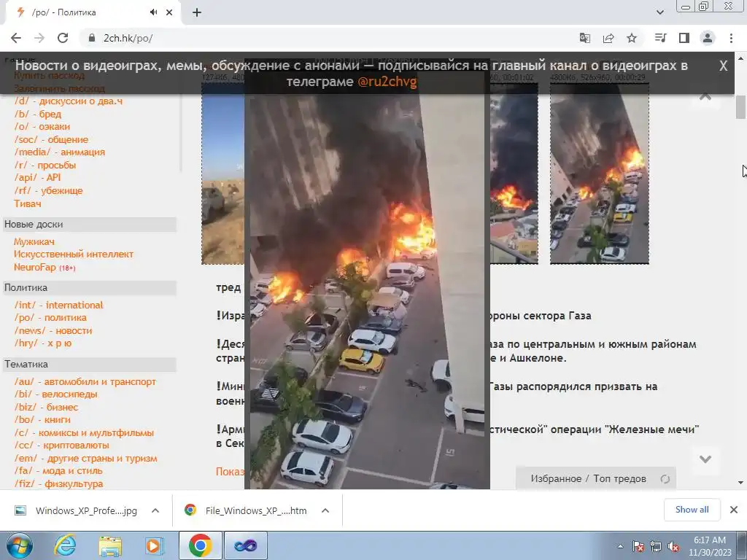This screenshot has width=747, height=560.
Task: View site info lock icon
Action: tap(92, 38)
